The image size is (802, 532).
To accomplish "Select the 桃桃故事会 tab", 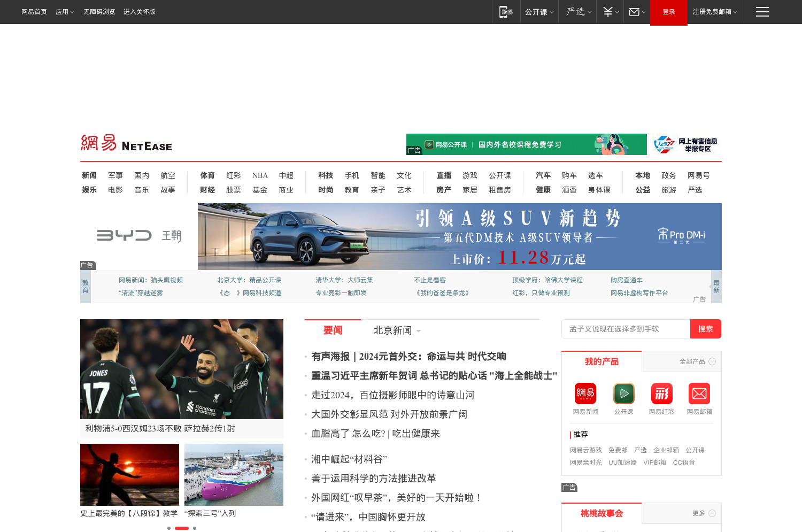I will click(x=601, y=513).
